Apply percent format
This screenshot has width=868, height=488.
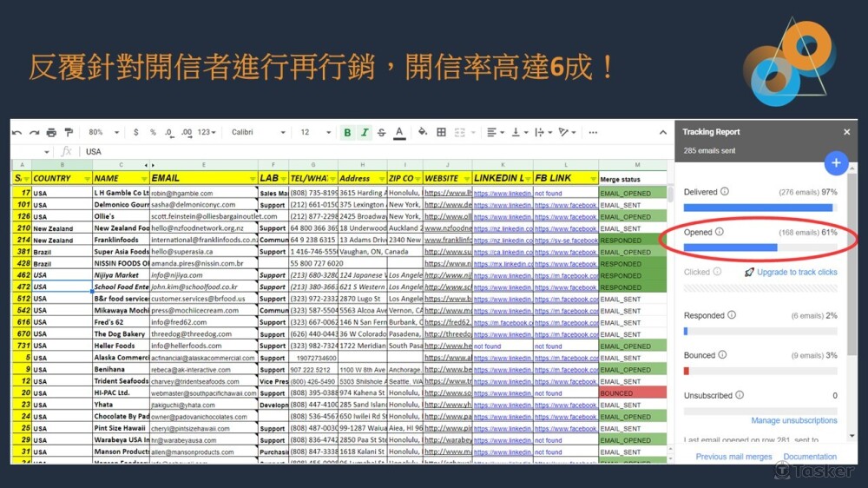153,132
